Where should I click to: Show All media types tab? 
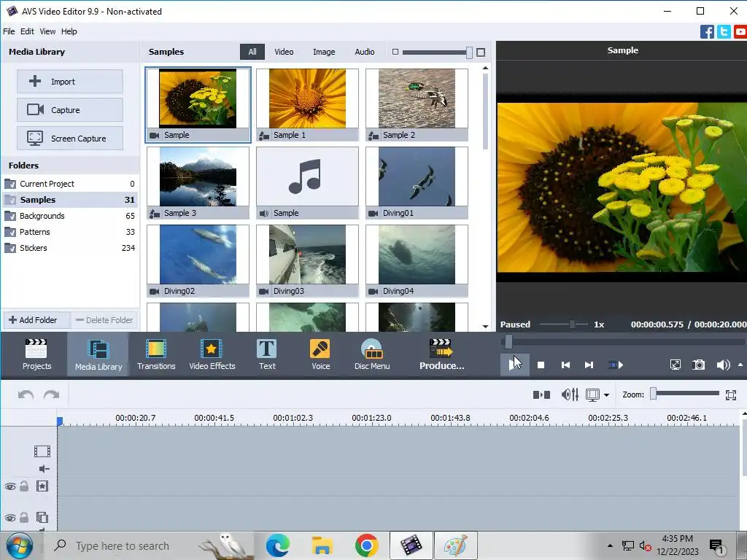pos(252,52)
